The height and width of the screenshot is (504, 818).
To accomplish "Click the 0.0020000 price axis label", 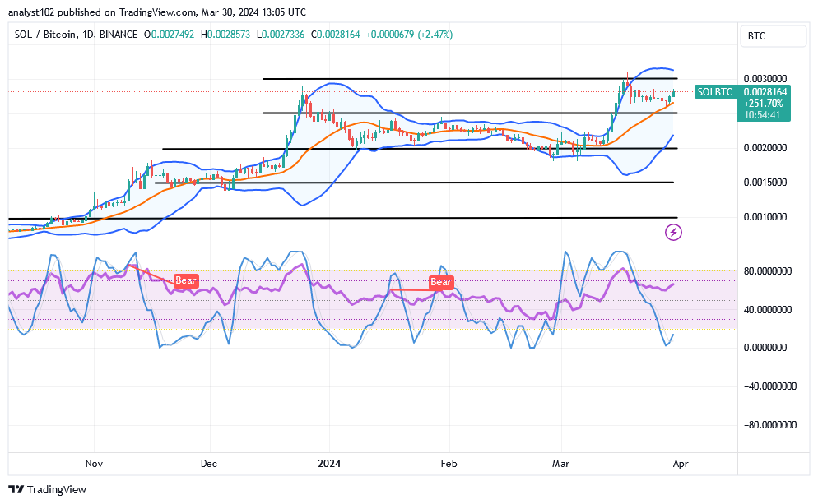I will 765,148.
